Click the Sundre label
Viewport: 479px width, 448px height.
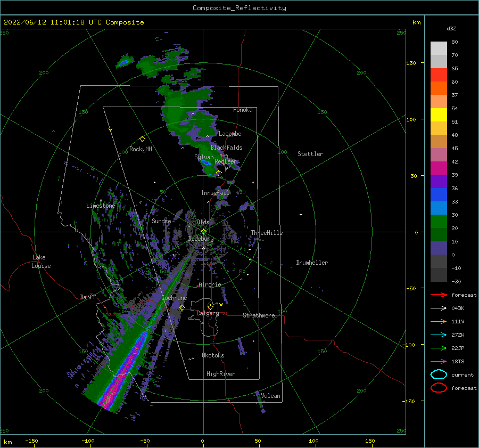pos(161,221)
